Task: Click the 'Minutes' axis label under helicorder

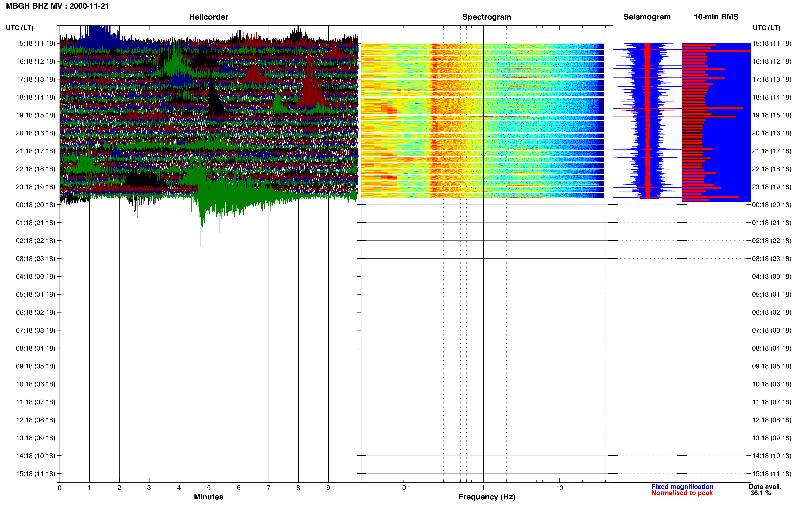Action: tap(209, 497)
